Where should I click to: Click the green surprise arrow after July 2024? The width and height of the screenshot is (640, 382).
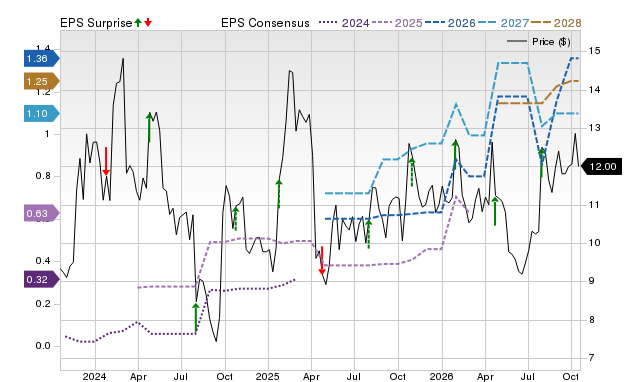196,318
